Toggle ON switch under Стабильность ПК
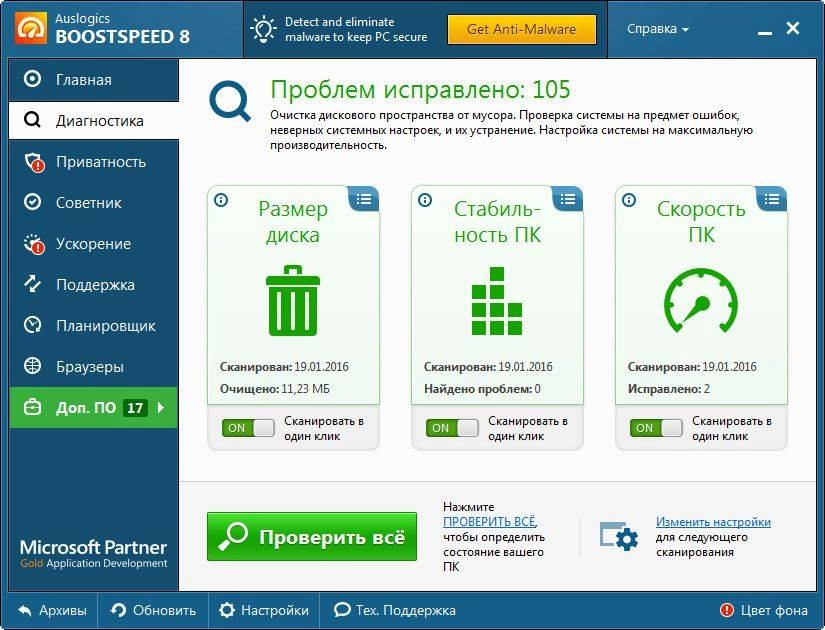Viewport: 825px width, 630px height. 452,428
